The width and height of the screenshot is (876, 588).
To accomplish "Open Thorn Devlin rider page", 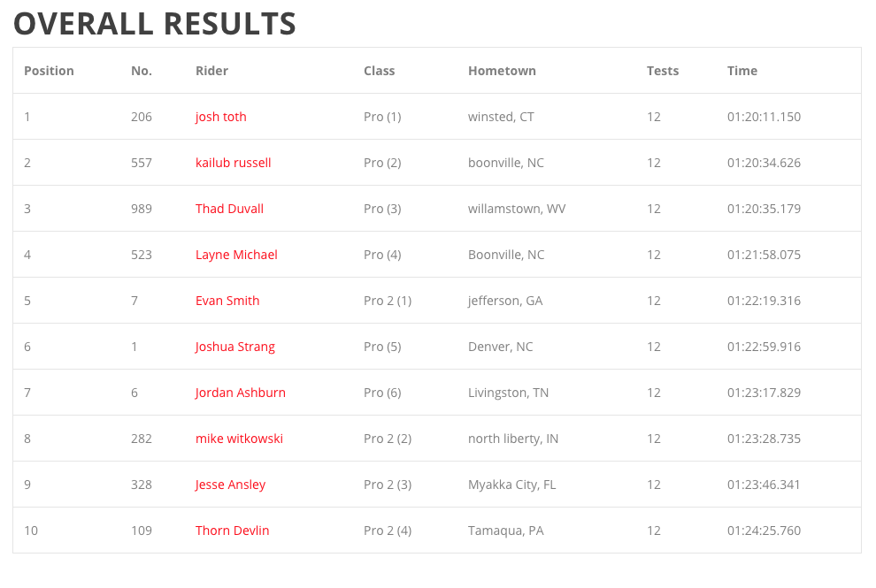I will 232,531.
